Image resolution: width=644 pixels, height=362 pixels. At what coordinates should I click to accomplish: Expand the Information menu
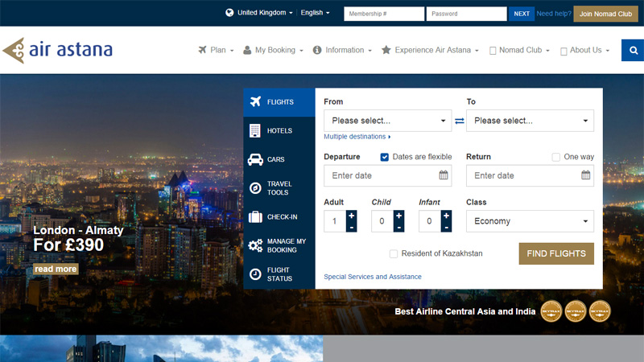[342, 50]
